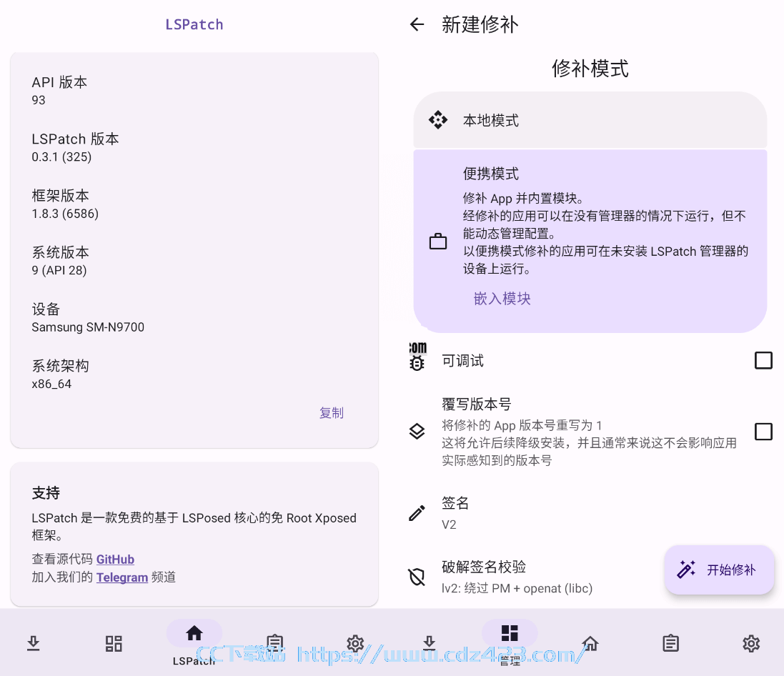Viewport: 784px width, 676px height.
Task: Open the Telegram channel link
Action: 122,577
